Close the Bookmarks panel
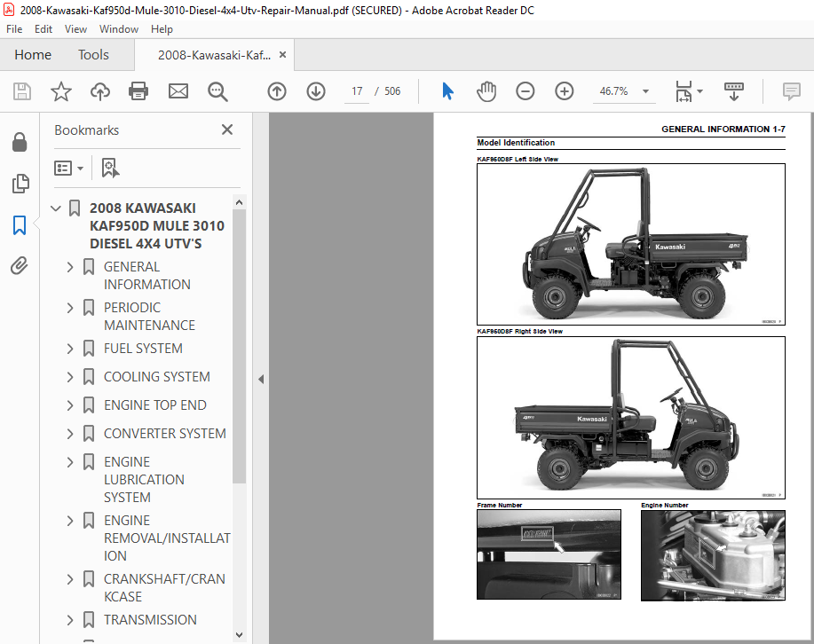814x644 pixels. pyautogui.click(x=227, y=130)
